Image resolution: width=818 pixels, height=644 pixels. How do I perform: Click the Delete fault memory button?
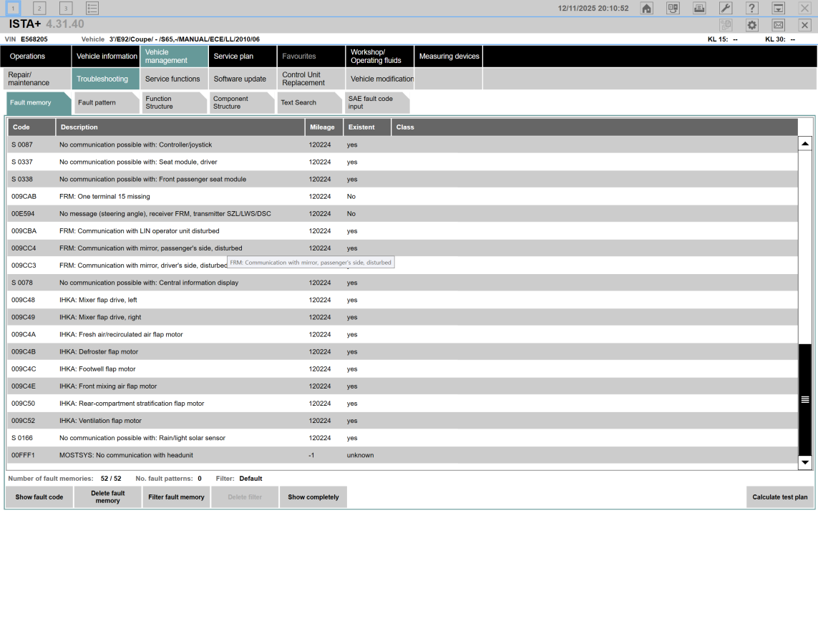[x=107, y=497]
